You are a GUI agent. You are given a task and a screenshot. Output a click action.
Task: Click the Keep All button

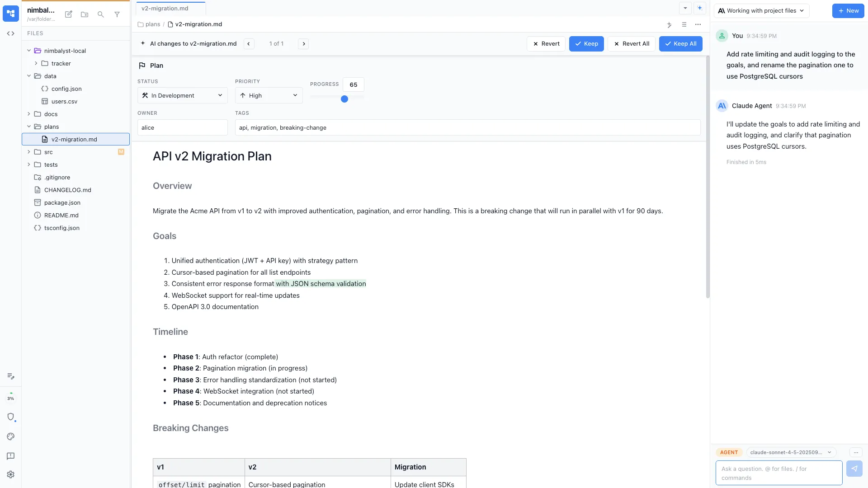click(680, 43)
